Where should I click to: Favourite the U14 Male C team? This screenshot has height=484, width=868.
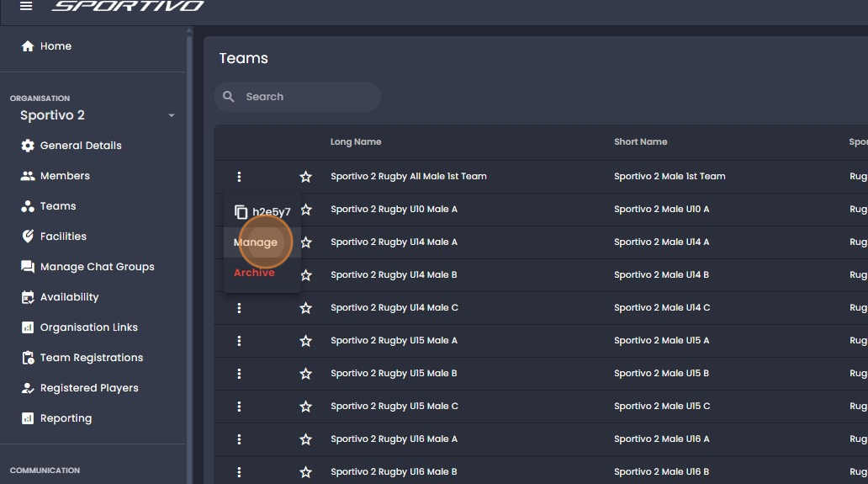coord(305,308)
